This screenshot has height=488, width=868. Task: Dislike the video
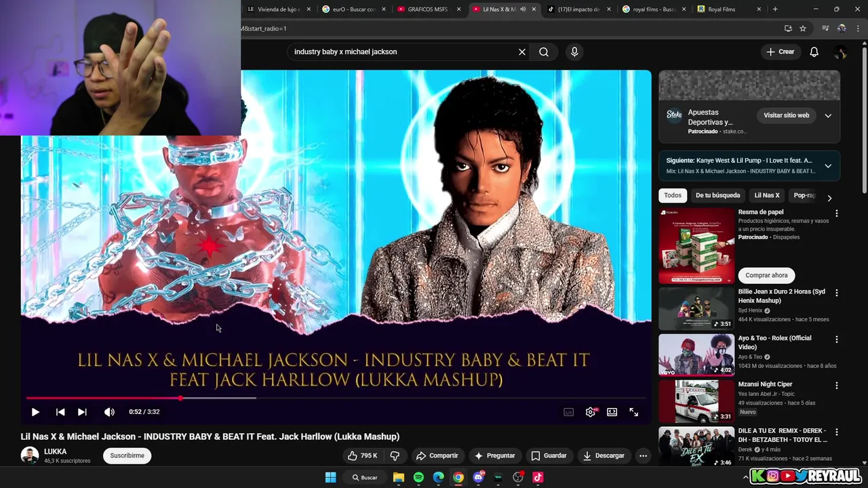(395, 455)
